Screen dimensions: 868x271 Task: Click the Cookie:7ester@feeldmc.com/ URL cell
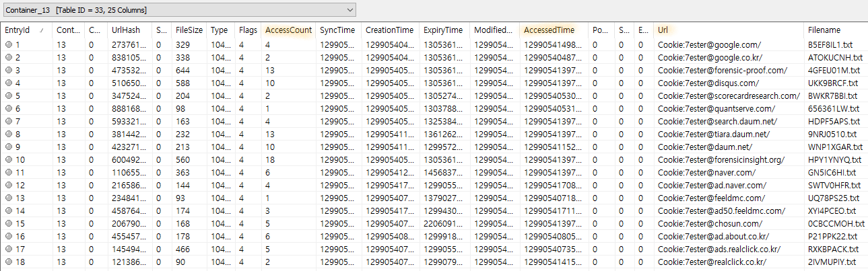click(x=711, y=198)
